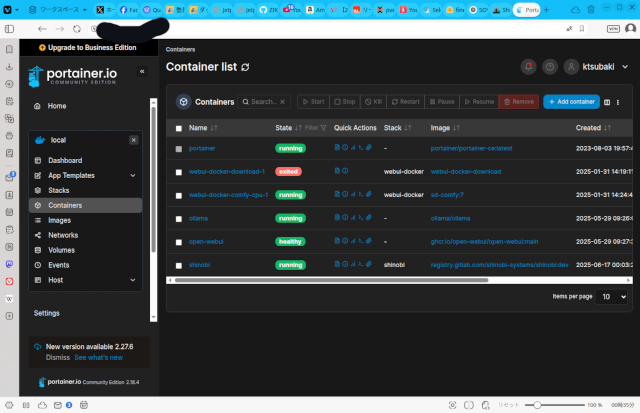Open the three-dot table settings menu
The image size is (640, 413).
618,102
